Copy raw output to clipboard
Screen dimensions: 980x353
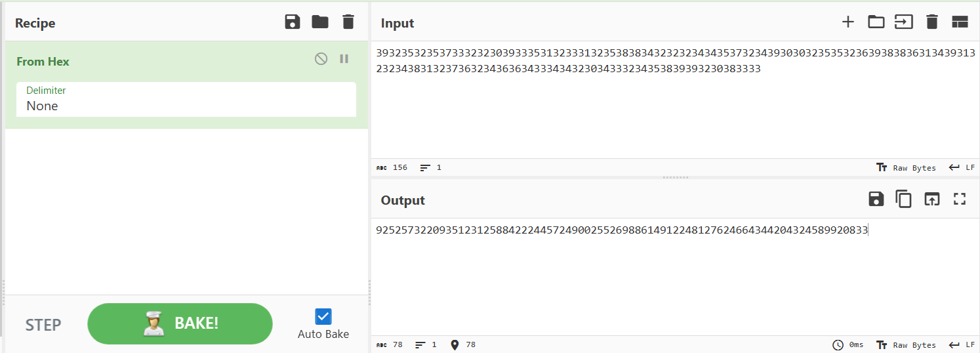coord(904,199)
